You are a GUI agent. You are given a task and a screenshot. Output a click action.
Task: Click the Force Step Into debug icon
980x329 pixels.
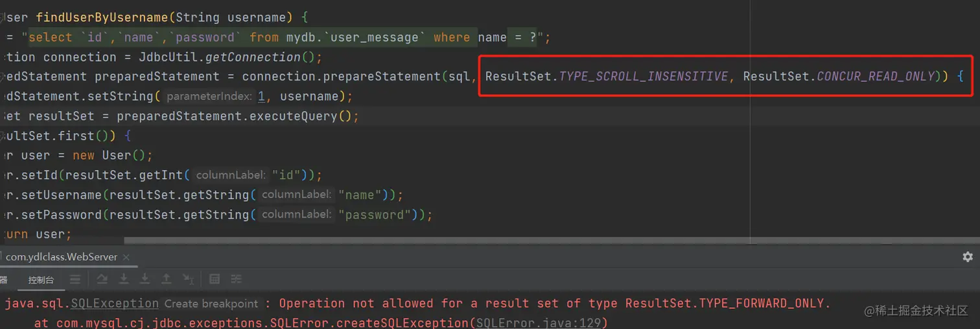[x=145, y=279]
